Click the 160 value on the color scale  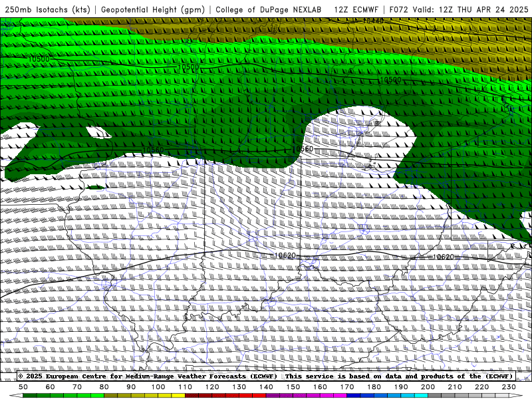coord(320,387)
